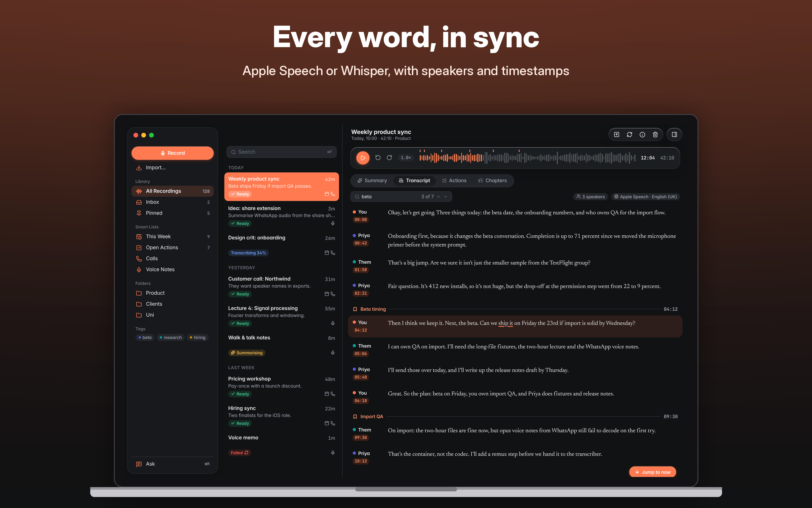
Task: Go to previous 'beta' search match
Action: click(x=438, y=196)
